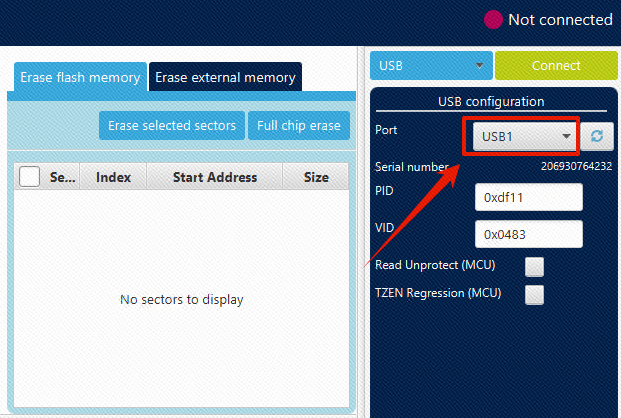The height and width of the screenshot is (418, 621).
Task: Select the Size column header
Action: pyautogui.click(x=316, y=177)
